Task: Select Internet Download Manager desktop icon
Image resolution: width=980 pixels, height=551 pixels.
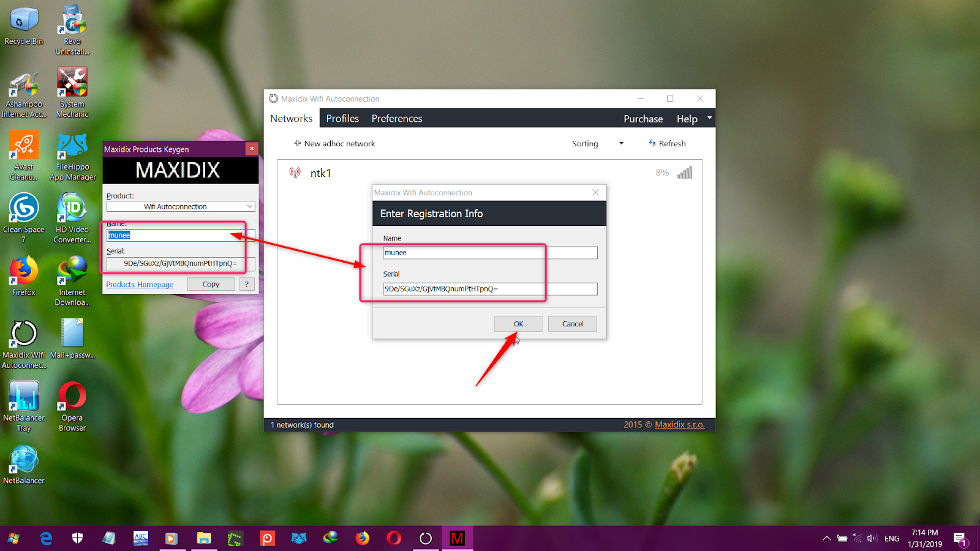Action: [72, 281]
